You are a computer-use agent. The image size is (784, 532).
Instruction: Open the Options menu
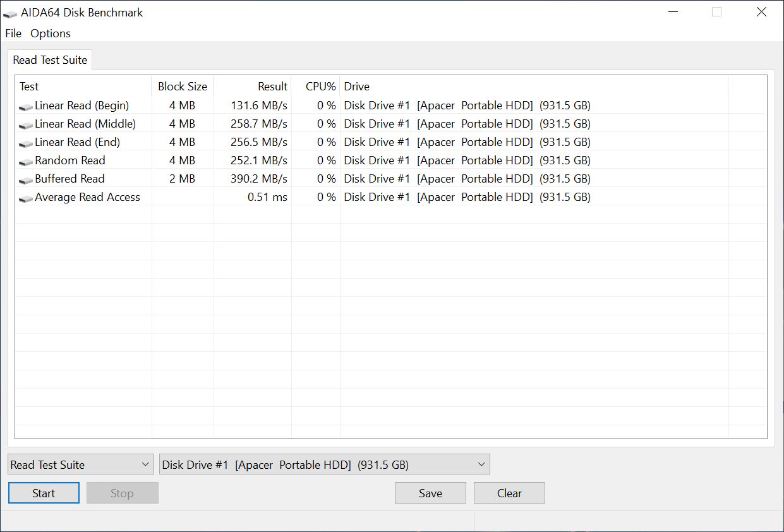[51, 33]
